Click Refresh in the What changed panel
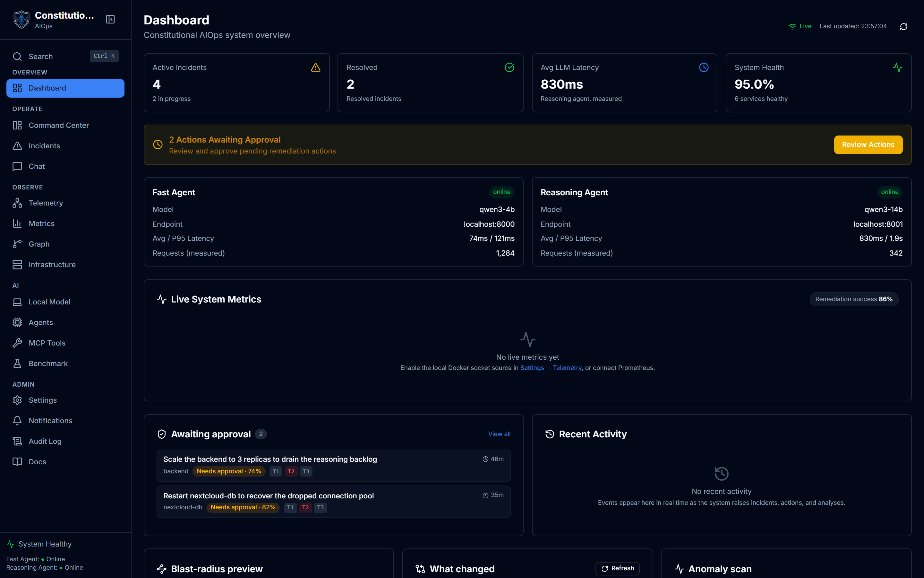The image size is (924, 578). [x=617, y=568]
